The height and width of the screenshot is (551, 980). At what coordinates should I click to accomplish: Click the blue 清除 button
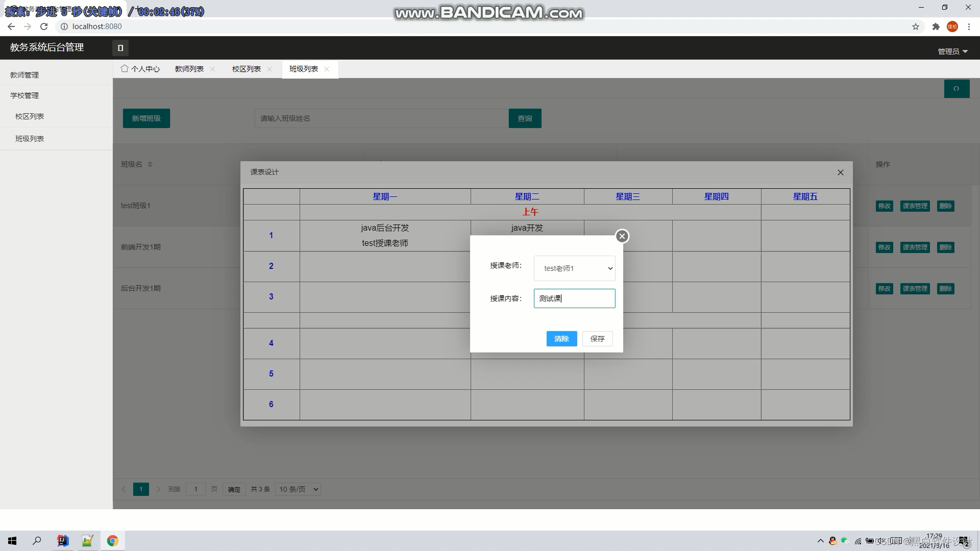click(x=561, y=339)
